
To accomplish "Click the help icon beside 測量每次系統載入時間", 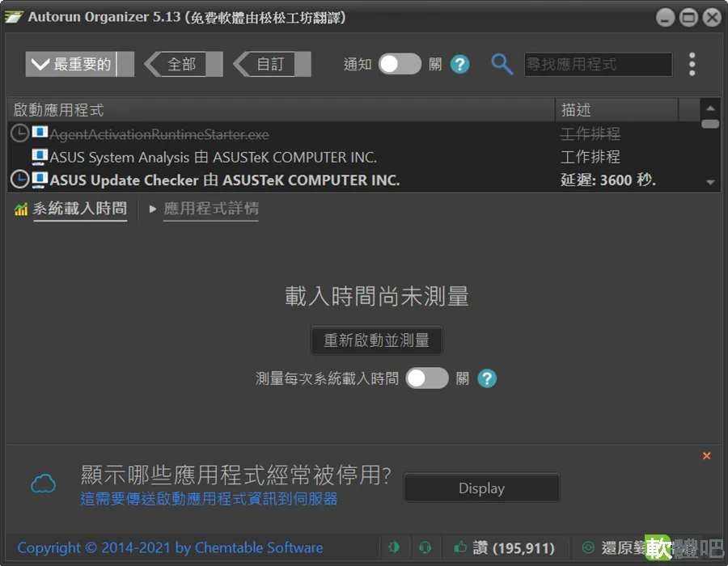I will pyautogui.click(x=487, y=378).
